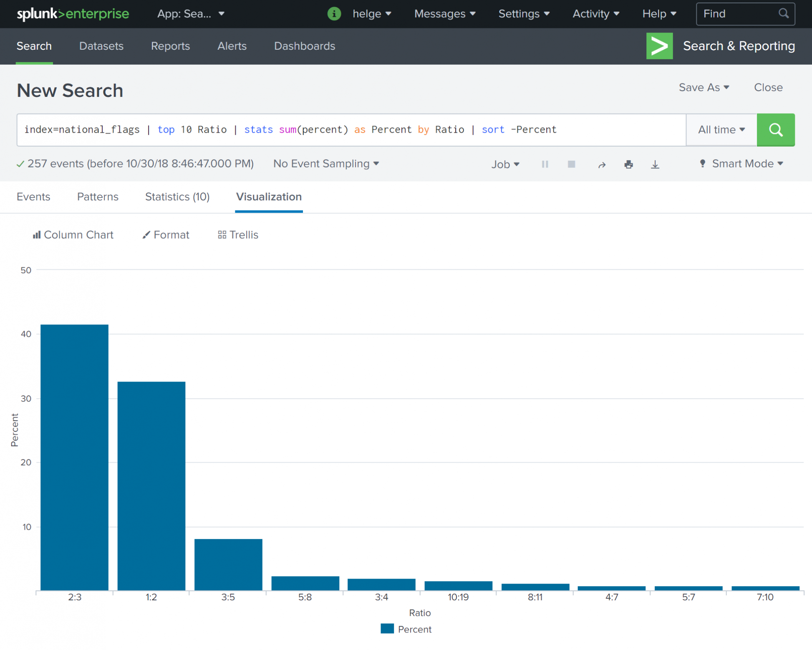Switch to the Statistics tab
Screen dimensions: 812x650
pos(177,197)
